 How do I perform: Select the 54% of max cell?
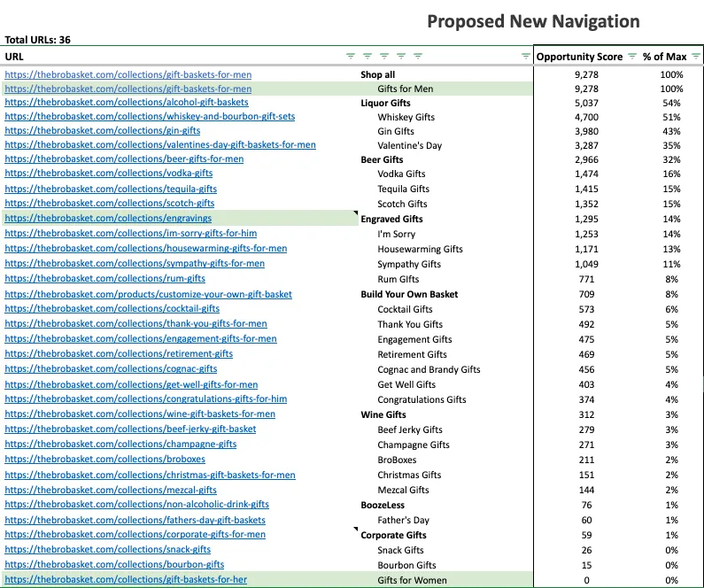click(x=671, y=103)
